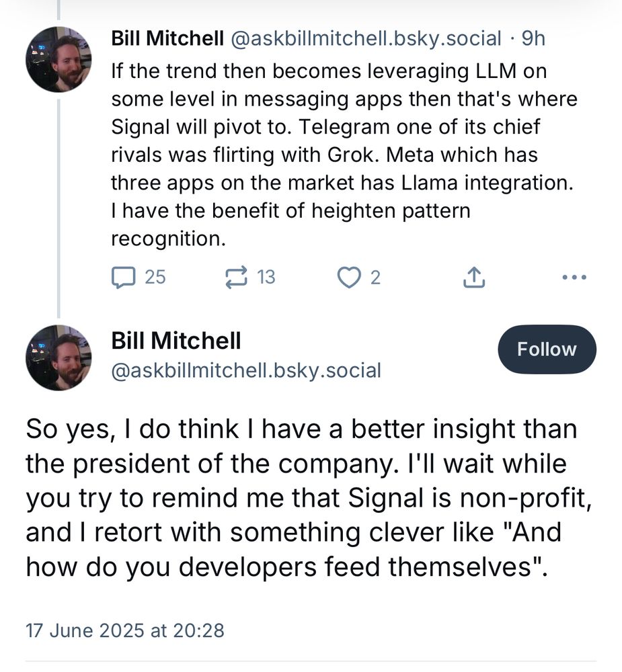This screenshot has height=672, width=622.
Task: Open Bill Mitchell's avatar in main post
Action: pyautogui.click(x=59, y=358)
